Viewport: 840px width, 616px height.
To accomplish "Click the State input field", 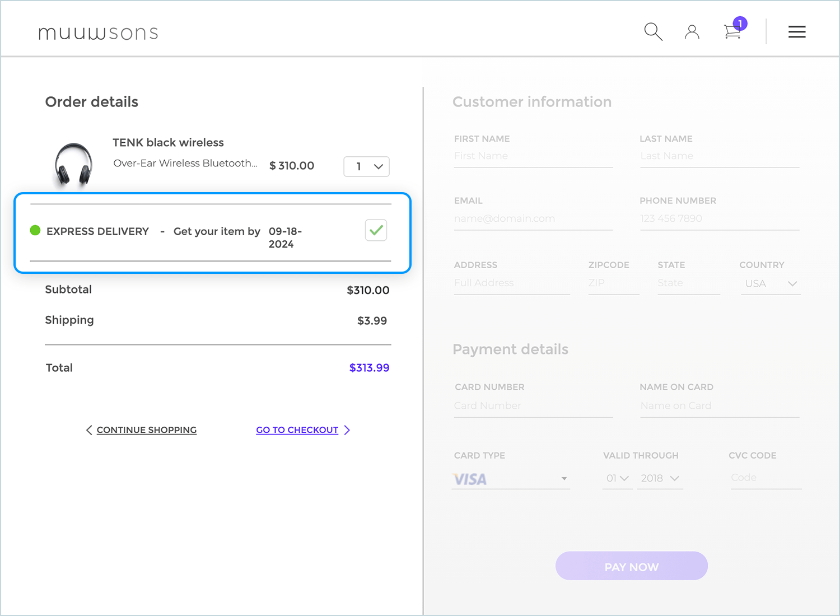I will click(689, 283).
